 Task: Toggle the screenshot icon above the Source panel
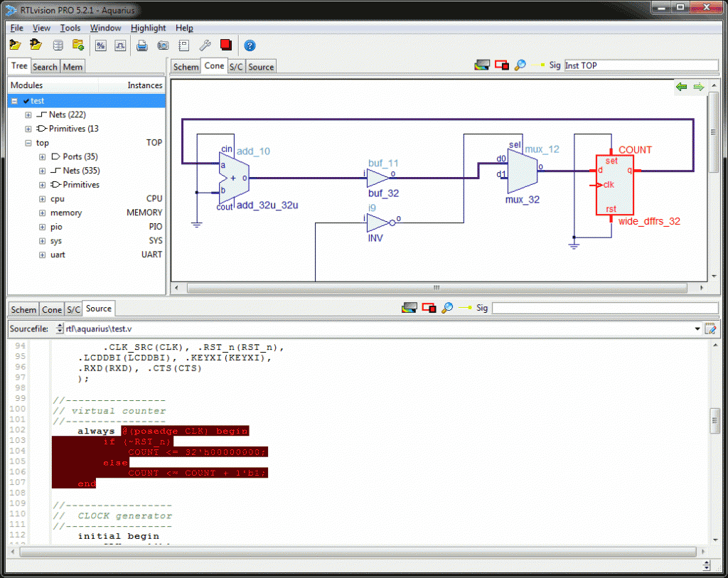pyautogui.click(x=409, y=307)
